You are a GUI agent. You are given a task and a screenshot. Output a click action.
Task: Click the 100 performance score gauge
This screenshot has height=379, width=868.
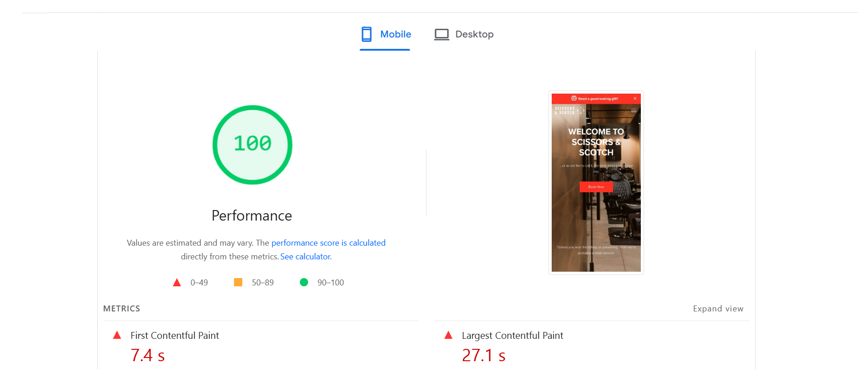point(252,145)
